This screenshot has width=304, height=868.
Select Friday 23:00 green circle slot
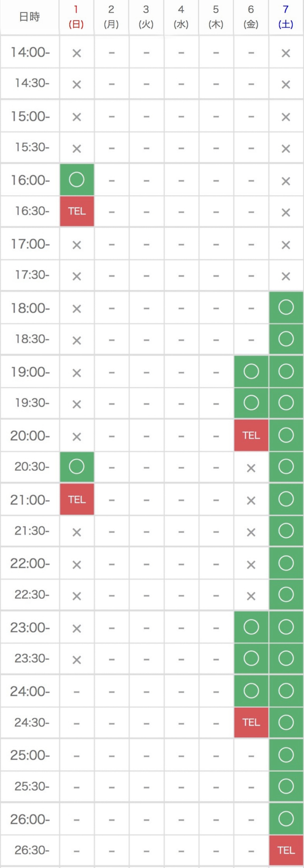point(251,627)
